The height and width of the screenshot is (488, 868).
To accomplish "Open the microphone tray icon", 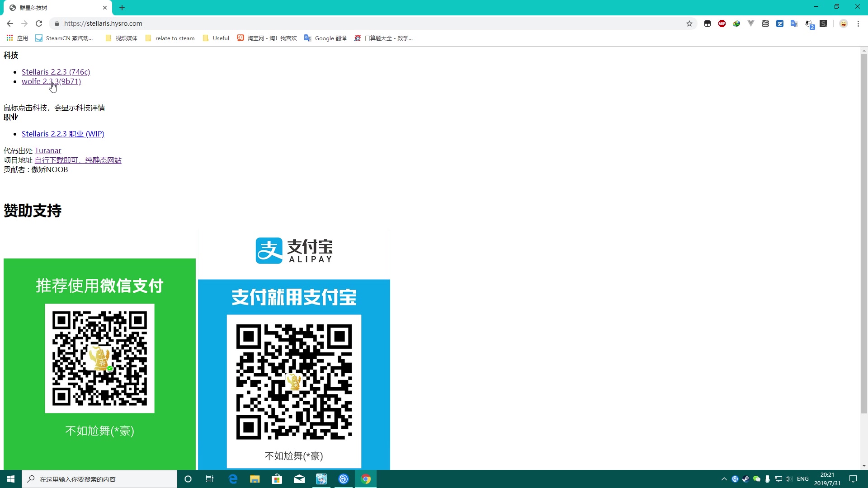I will point(767,479).
